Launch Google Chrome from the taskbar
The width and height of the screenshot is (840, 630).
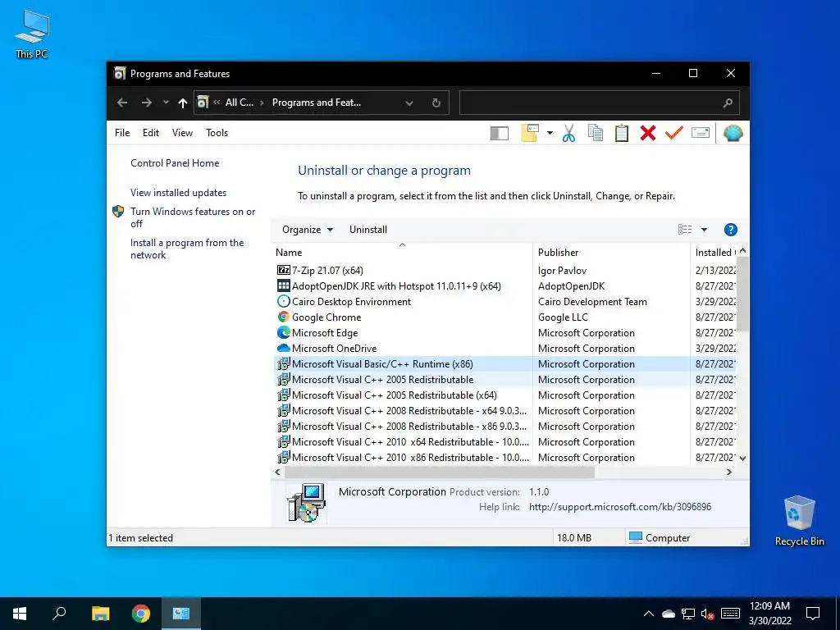141,614
